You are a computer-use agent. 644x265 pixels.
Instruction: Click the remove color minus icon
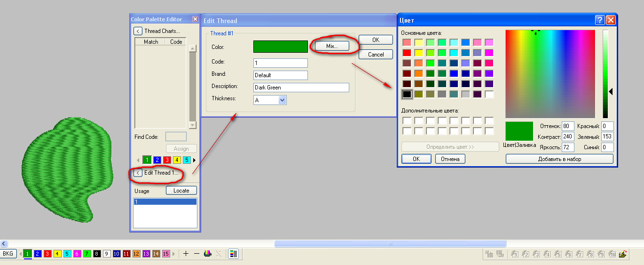coord(196,254)
